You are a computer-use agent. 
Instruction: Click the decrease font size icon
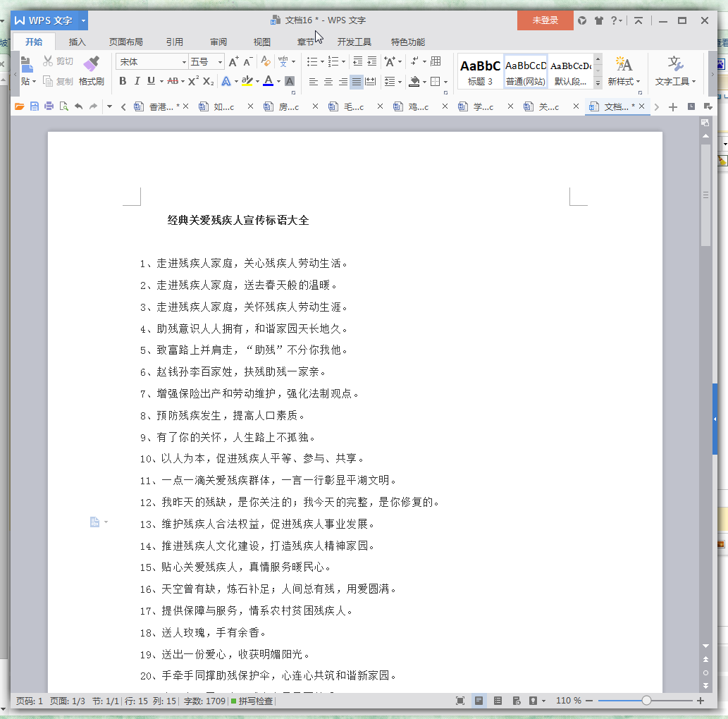tap(248, 62)
